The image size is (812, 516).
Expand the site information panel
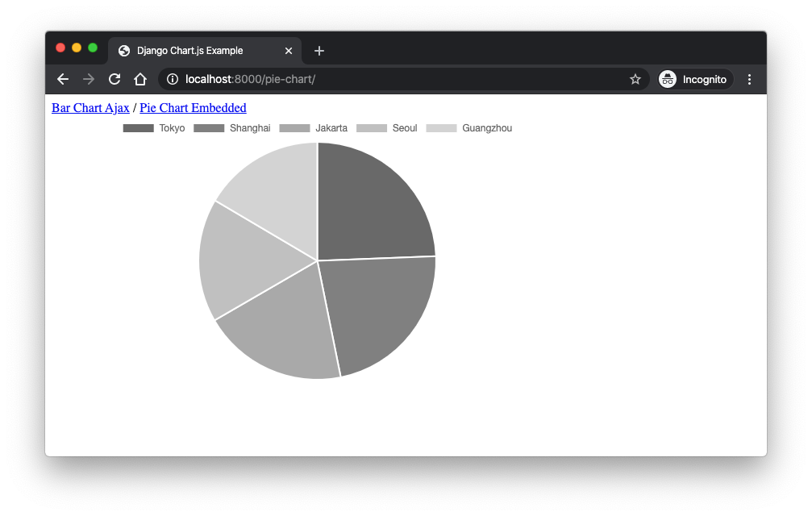172,79
